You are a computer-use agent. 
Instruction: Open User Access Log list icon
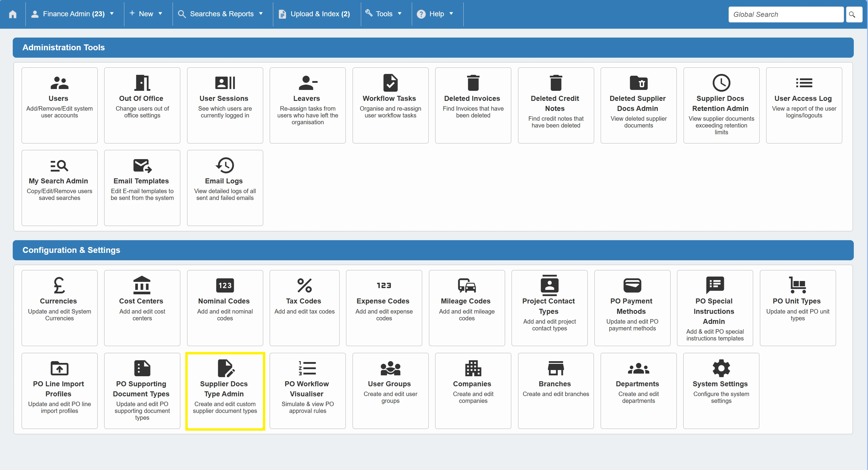point(804,83)
